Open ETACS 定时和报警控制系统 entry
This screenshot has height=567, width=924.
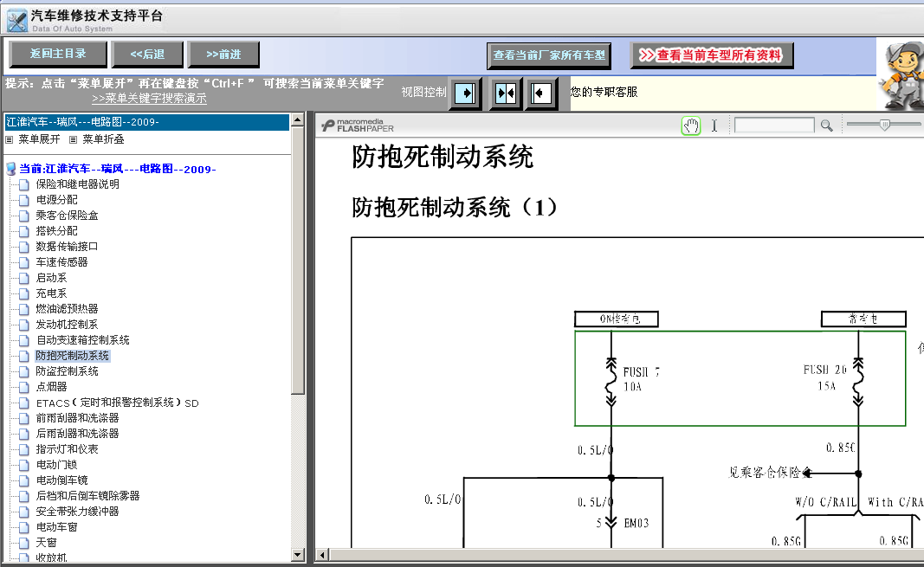117,403
